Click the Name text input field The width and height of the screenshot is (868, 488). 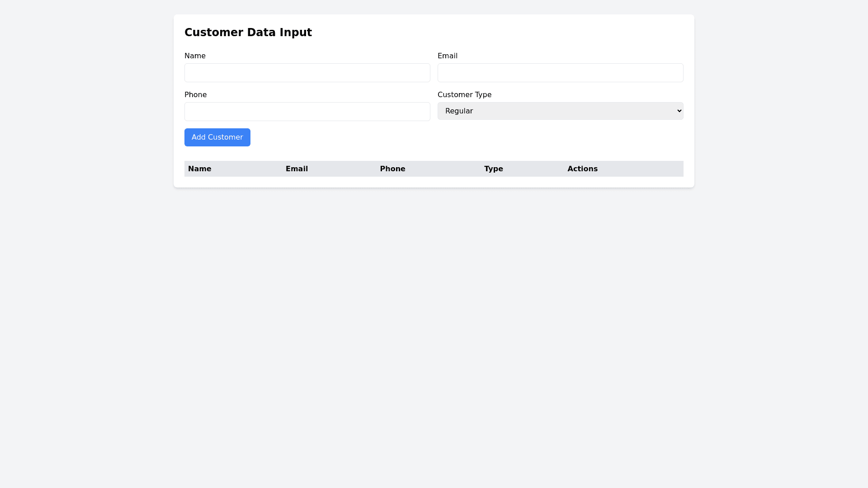point(307,73)
